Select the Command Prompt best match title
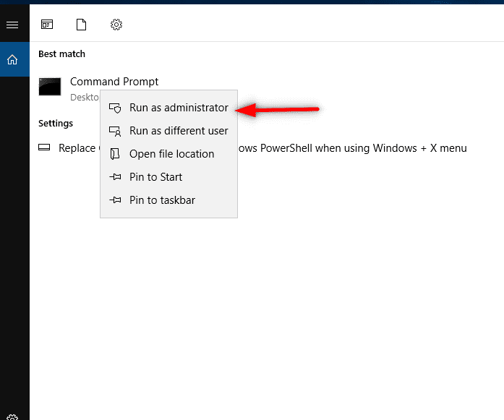Viewport: 504px width, 420px height. click(x=114, y=82)
